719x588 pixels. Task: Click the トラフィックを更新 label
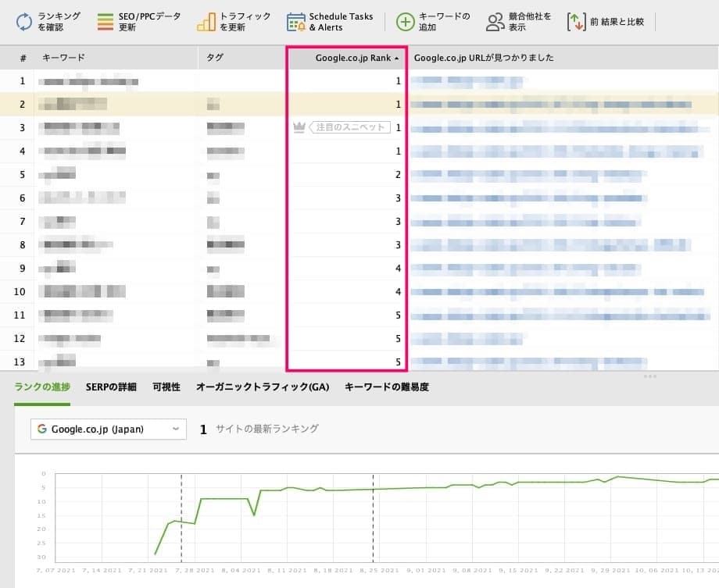pos(245,22)
